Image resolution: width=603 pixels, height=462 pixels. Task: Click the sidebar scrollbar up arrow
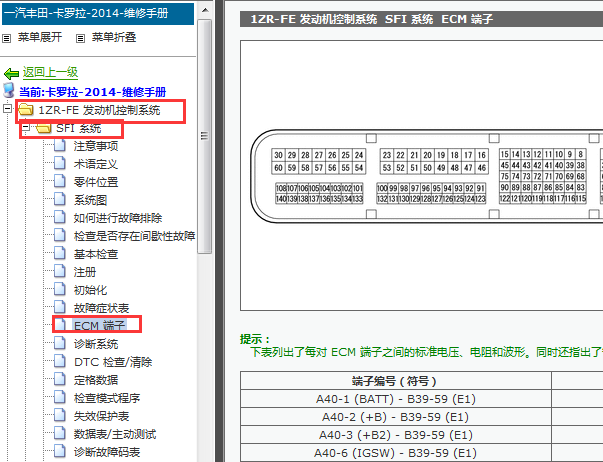click(x=205, y=10)
